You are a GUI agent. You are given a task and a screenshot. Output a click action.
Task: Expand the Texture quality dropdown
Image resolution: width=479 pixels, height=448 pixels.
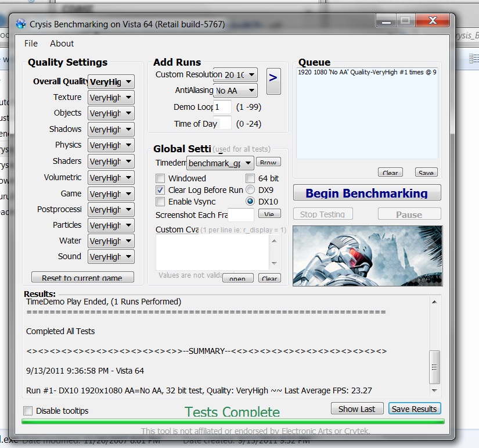click(x=111, y=98)
